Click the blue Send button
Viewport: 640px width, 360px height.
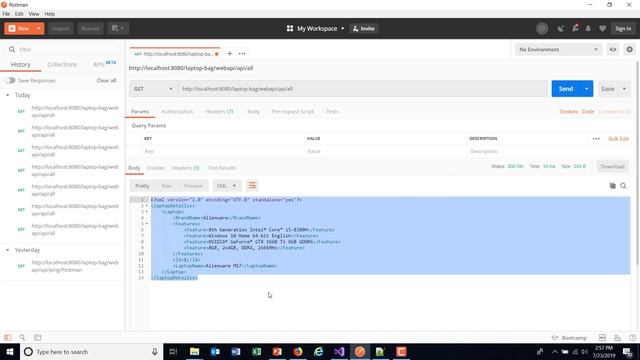pos(566,89)
